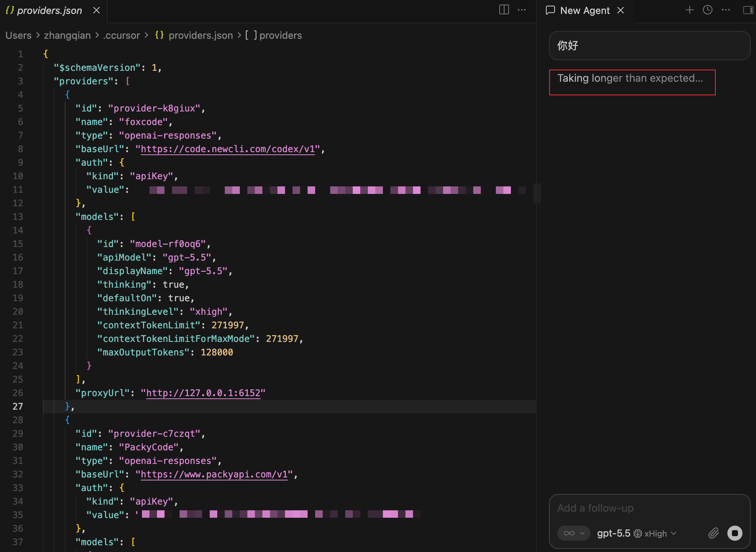Screen dimensions: 756x552
Task: Select the "provider-c7czqt" id string
Action: 154,434
